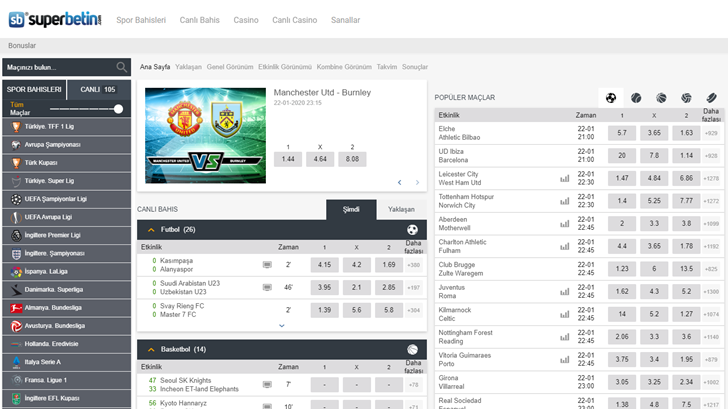Click basketball icon in Basketbol header
Screen dimensions: 728x409
click(x=412, y=350)
